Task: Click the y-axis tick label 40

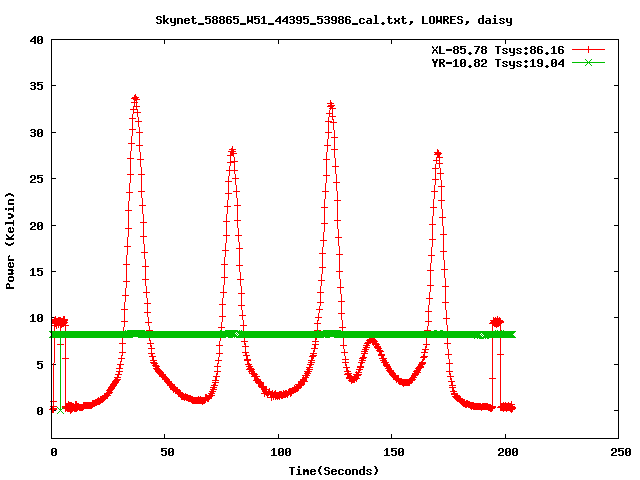Action: pyautogui.click(x=37, y=40)
